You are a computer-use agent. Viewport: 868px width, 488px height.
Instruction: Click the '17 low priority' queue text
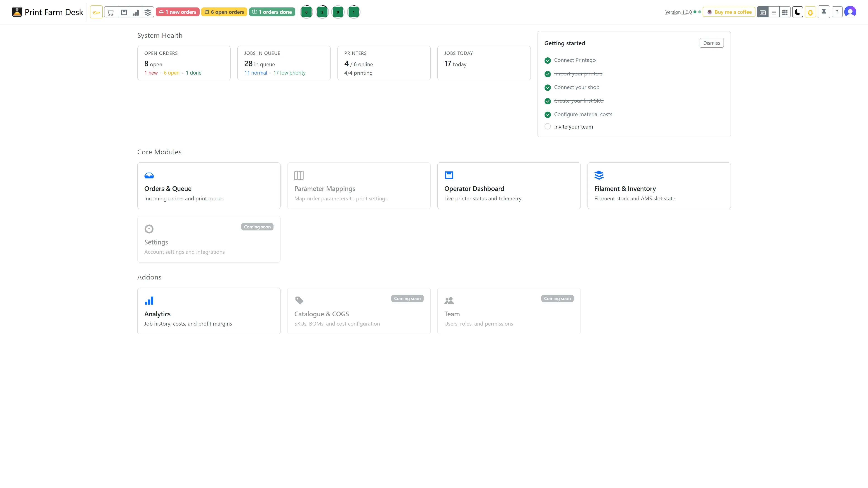coord(289,73)
